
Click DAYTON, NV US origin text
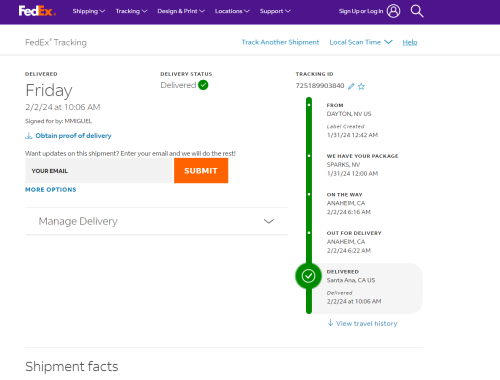(349, 114)
